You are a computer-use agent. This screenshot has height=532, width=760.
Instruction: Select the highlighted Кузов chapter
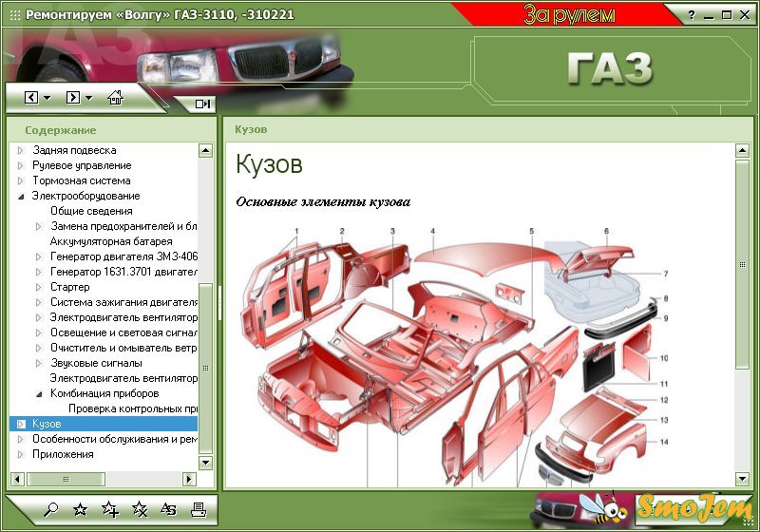click(104, 424)
